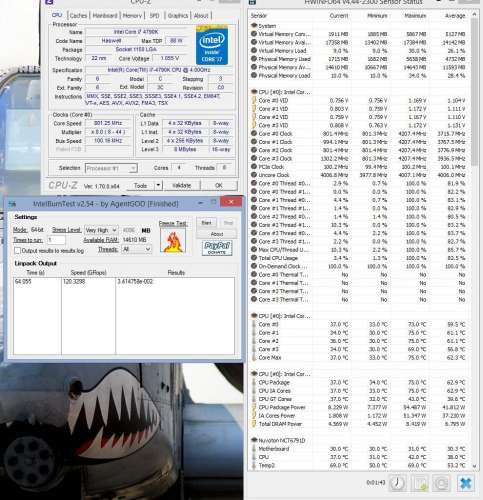Click the icon beside Virtual Memory Load
483x500 pixels.
tap(254, 51)
